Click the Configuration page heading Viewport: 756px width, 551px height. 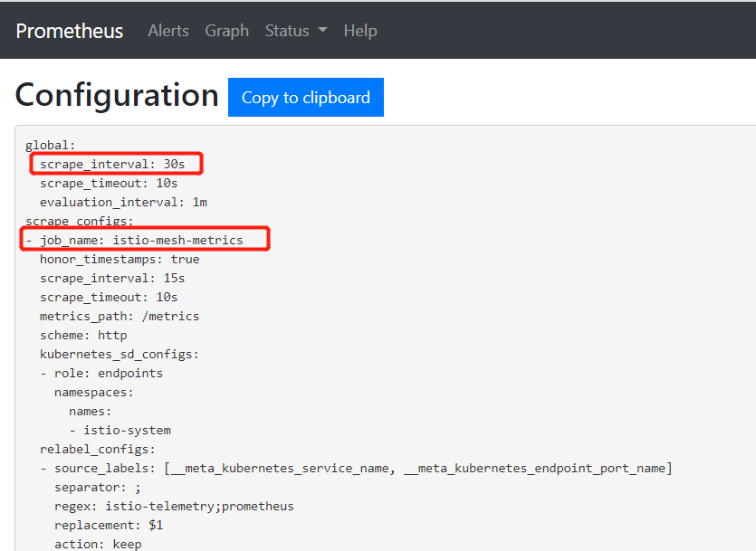point(117,95)
